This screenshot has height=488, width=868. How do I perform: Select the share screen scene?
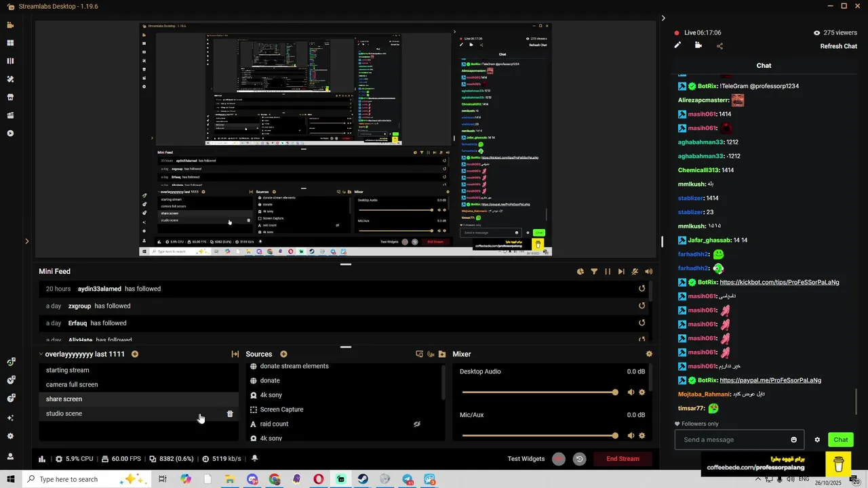pos(138,399)
